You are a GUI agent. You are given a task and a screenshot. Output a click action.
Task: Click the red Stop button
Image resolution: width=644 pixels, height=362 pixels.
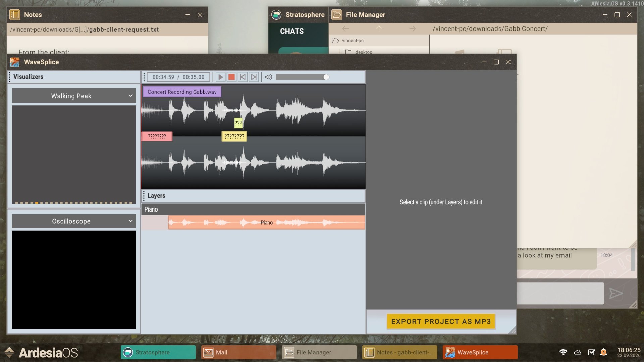tap(231, 77)
